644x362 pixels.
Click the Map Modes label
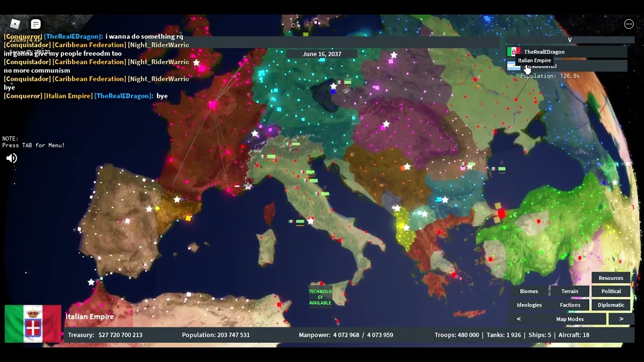(570, 319)
